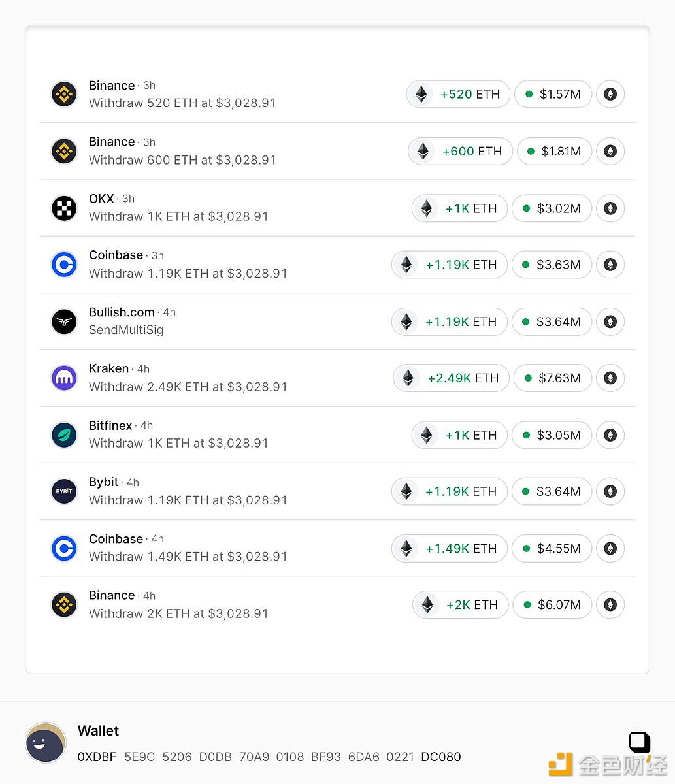Click the $7.63M value pill

click(x=553, y=378)
